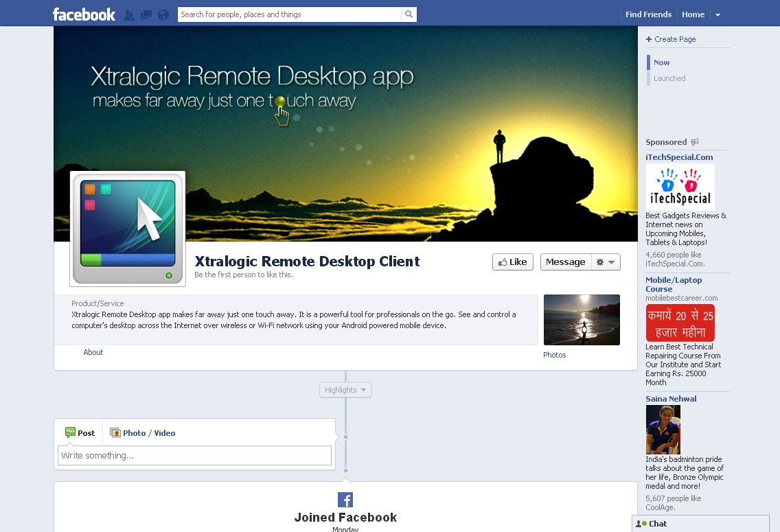Open friend requests icon
This screenshot has height=532, width=780.
(x=129, y=15)
